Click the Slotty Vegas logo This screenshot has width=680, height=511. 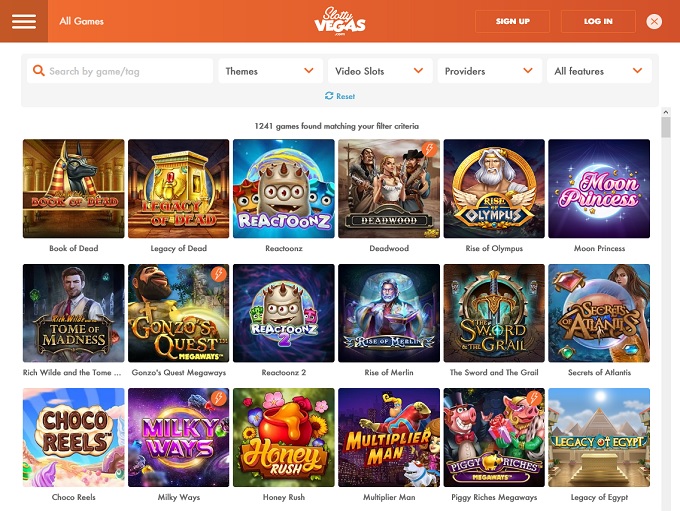[x=340, y=21]
